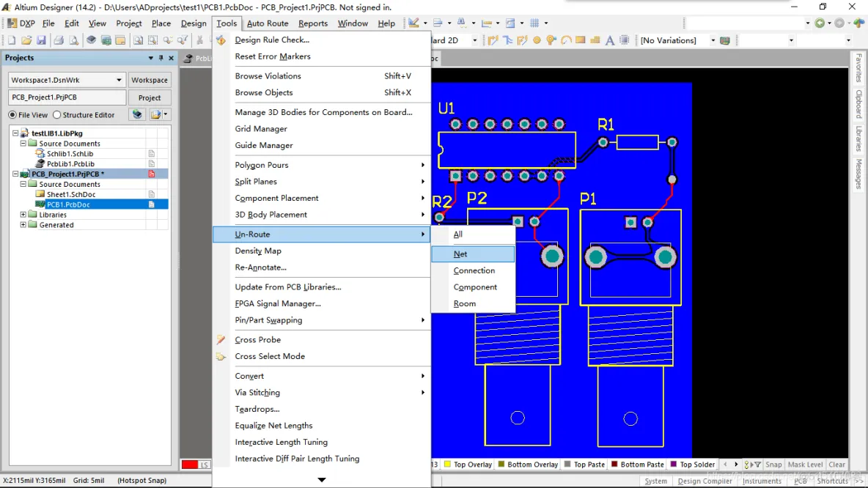
Task: Click the place component chip icon
Action: pyautogui.click(x=624, y=40)
